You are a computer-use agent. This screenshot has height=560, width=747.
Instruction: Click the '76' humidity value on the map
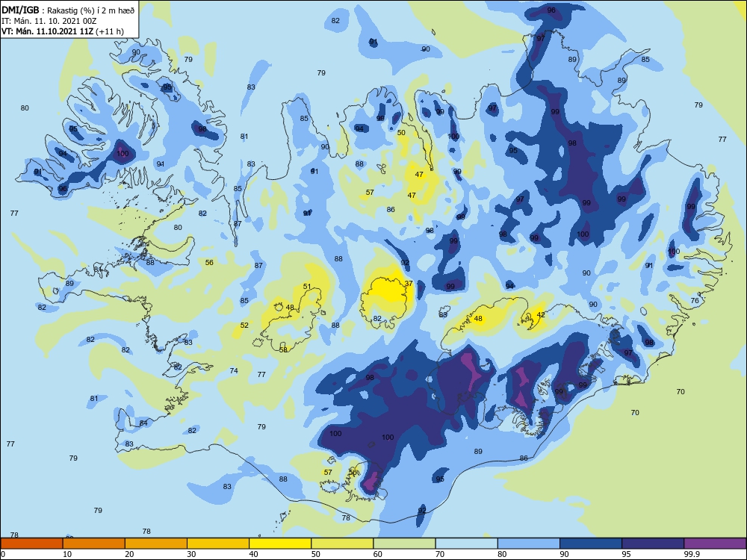pos(695,300)
